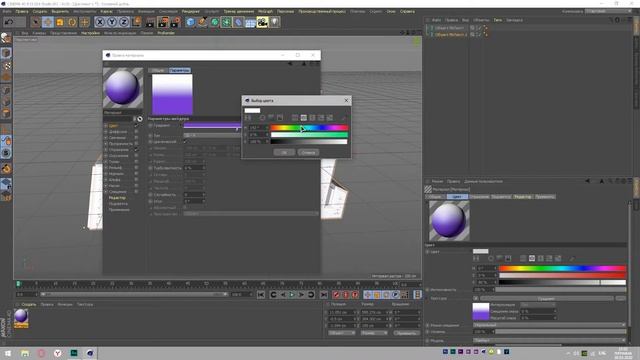Open the Создать menu in the main menu bar
The image size is (640, 360).
pos(40,11)
